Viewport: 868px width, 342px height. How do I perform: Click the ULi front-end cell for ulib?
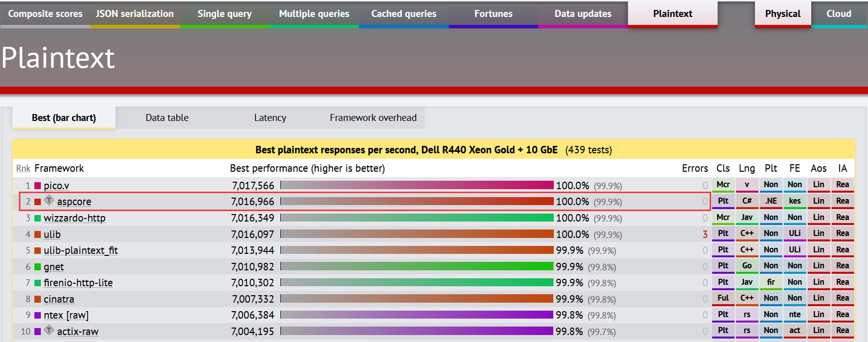[x=795, y=233]
